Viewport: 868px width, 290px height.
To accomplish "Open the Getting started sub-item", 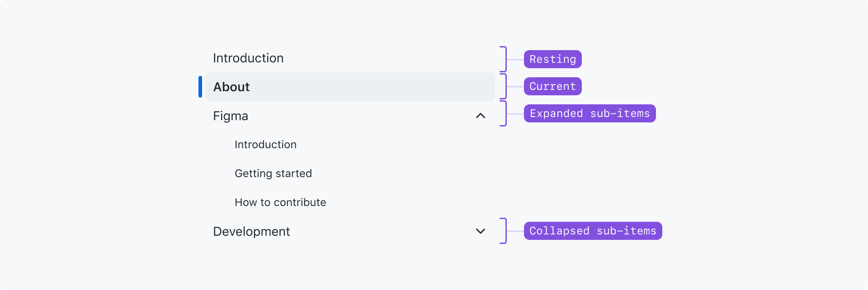I will (273, 173).
